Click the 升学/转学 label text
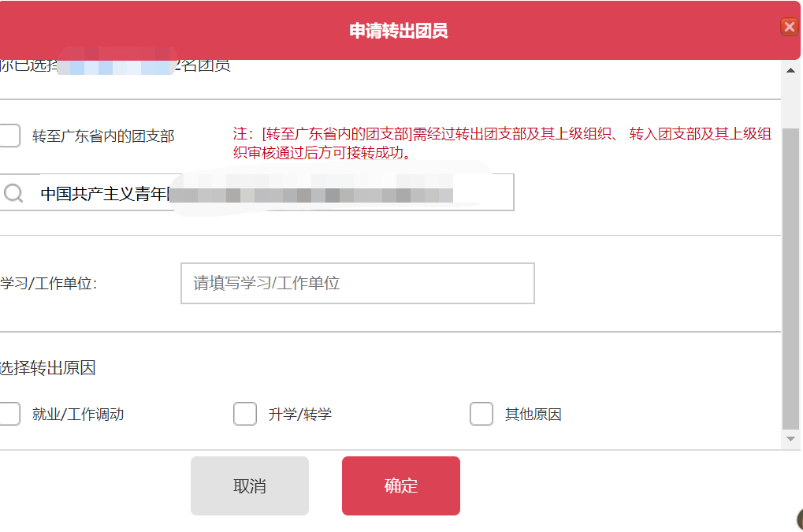Image resolution: width=803 pixels, height=532 pixels. click(x=300, y=415)
